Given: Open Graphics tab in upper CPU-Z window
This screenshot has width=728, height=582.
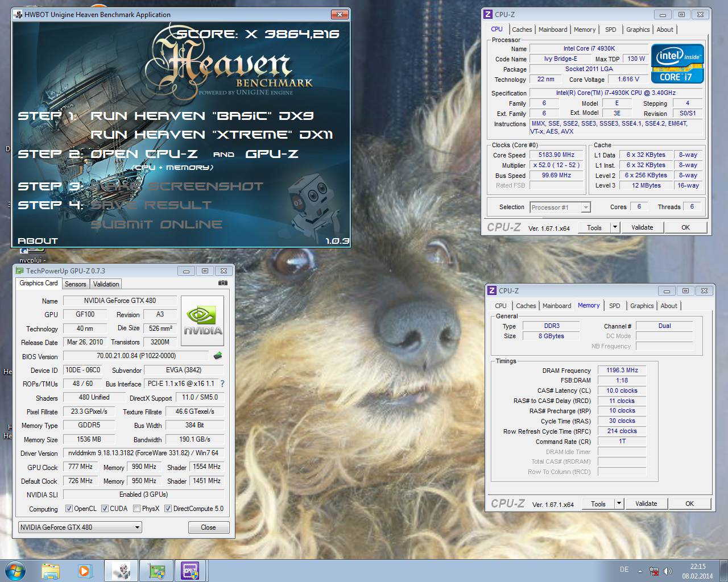Looking at the screenshot, I should (638, 30).
